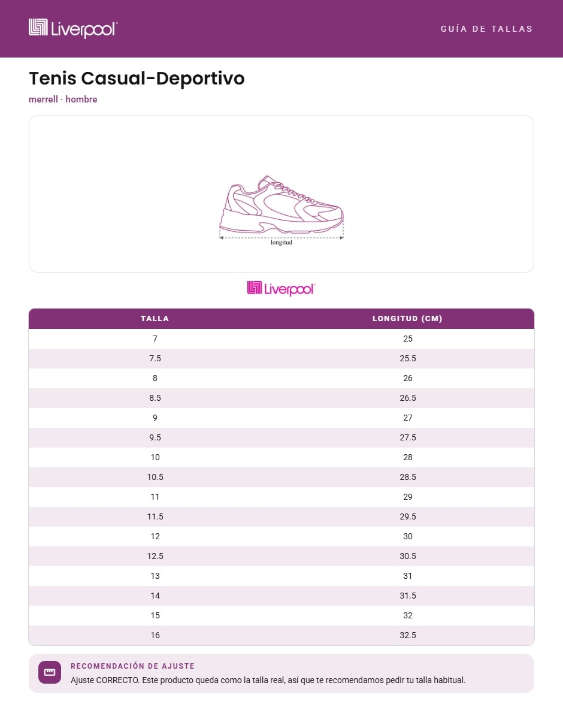This screenshot has width=563, height=728.
Task: Click the merrell · hombre subtitle
Action: point(63,99)
